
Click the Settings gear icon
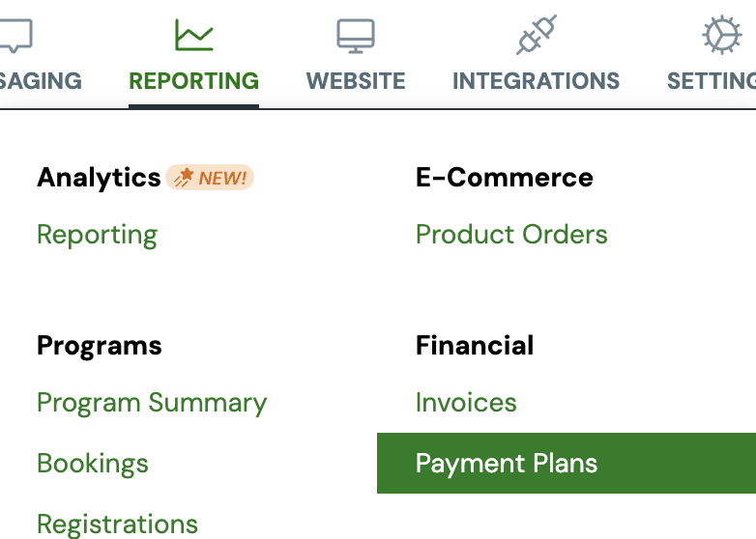722,35
